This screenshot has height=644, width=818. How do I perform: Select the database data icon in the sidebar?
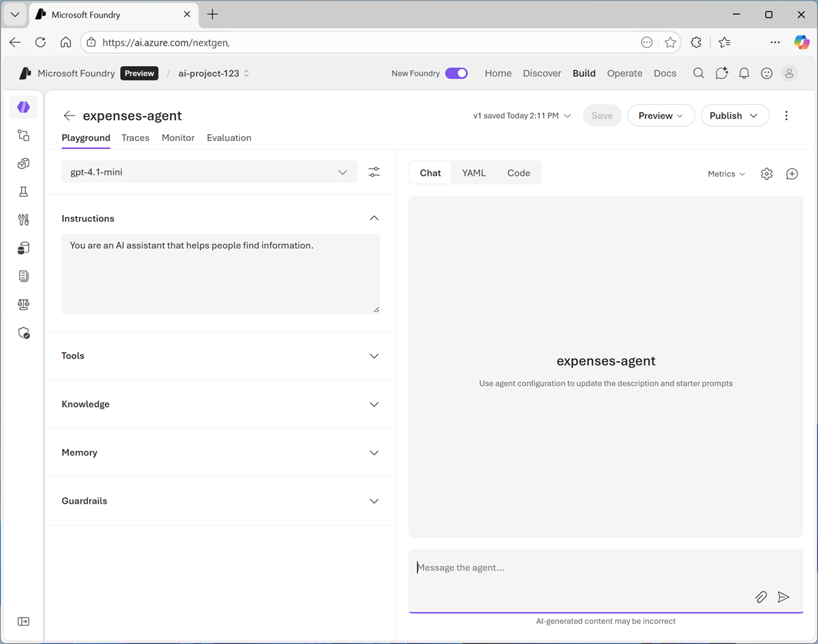(23, 247)
